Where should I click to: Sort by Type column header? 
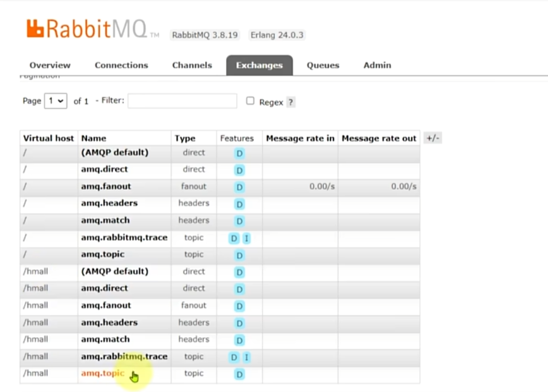pyautogui.click(x=185, y=138)
